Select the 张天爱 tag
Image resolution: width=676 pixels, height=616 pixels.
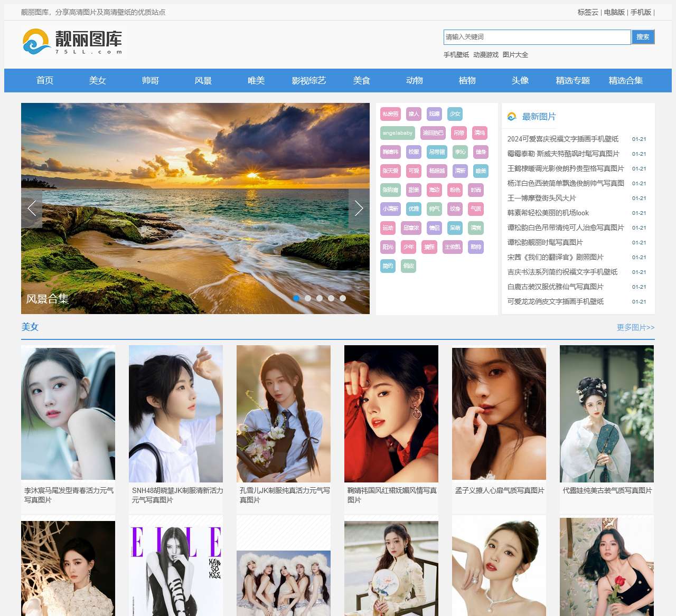coord(390,171)
